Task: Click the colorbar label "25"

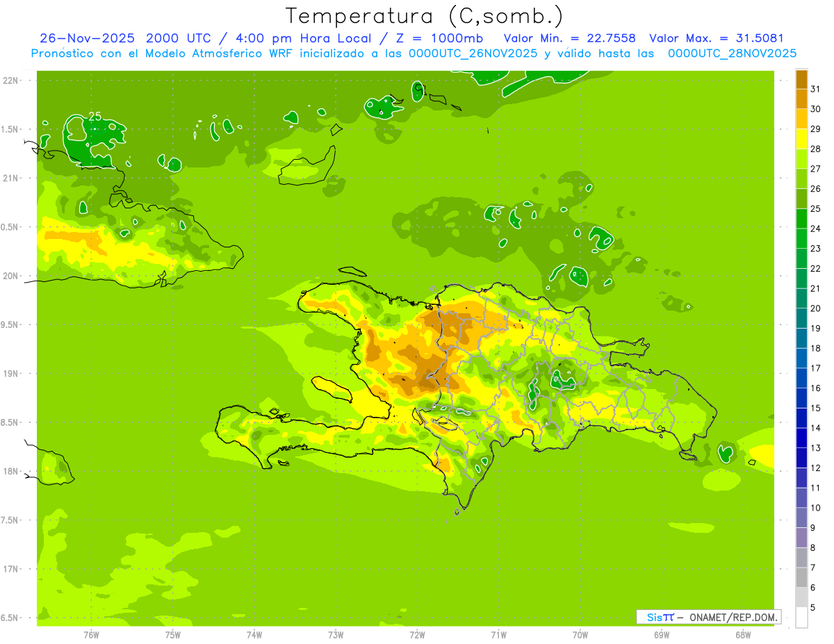Action: (816, 208)
